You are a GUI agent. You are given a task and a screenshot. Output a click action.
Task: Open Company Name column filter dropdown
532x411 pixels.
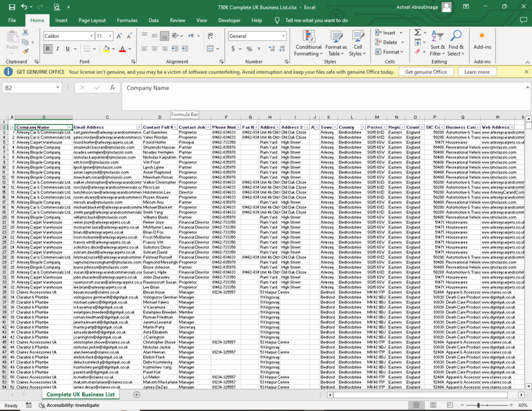coord(69,127)
